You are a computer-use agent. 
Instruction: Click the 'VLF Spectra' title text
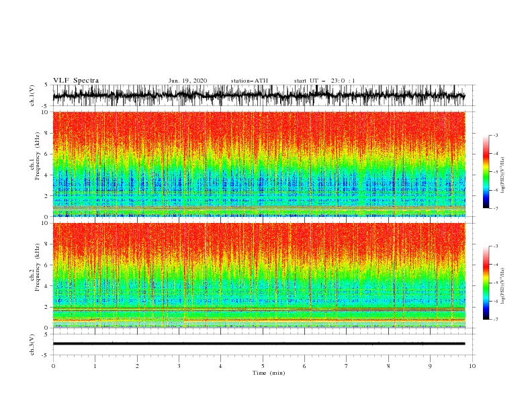(76, 81)
